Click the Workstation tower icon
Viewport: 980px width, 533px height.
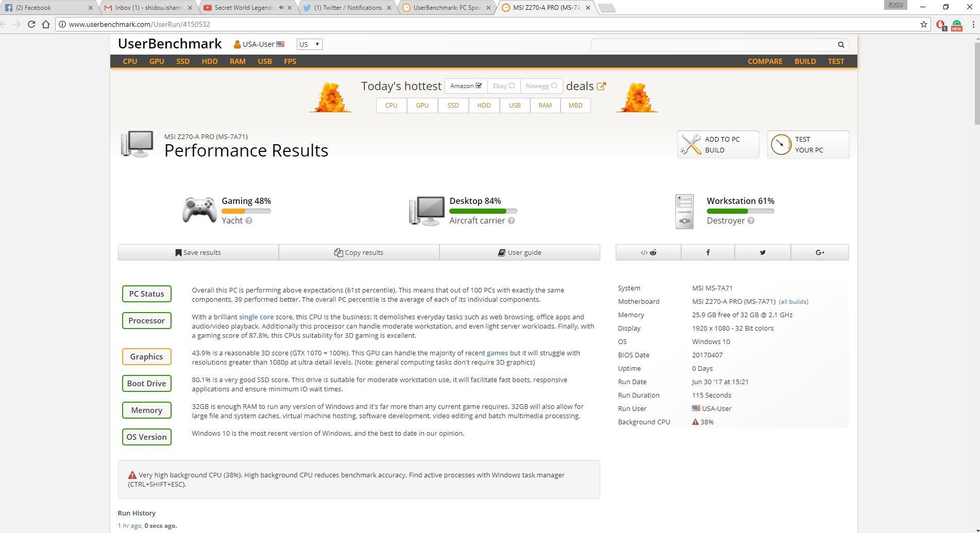[x=685, y=212]
